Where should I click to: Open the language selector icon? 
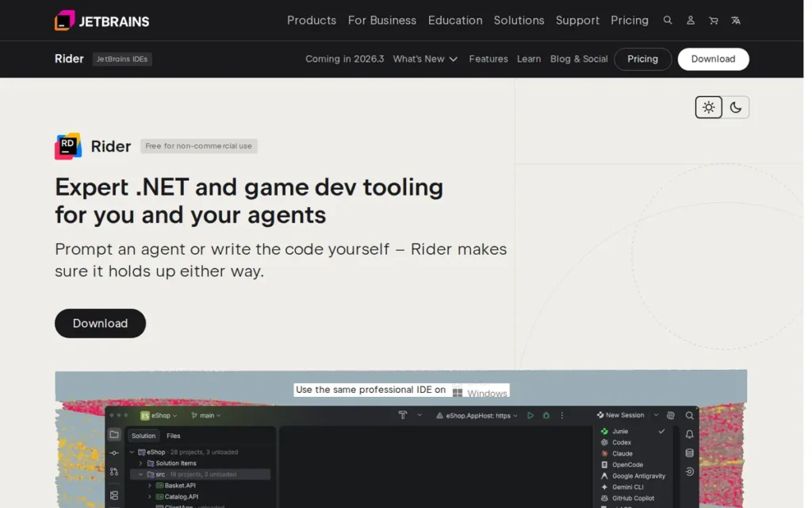click(735, 21)
